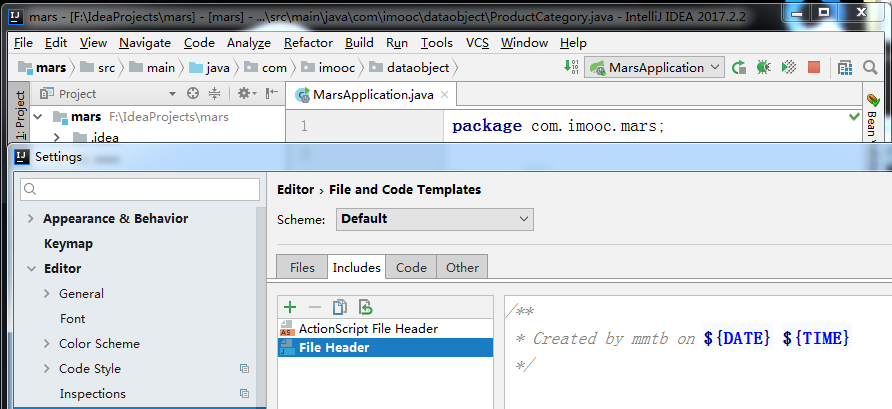Screen dimensions: 892x409
Task: Switch to the Files templates tab
Action: click(302, 267)
